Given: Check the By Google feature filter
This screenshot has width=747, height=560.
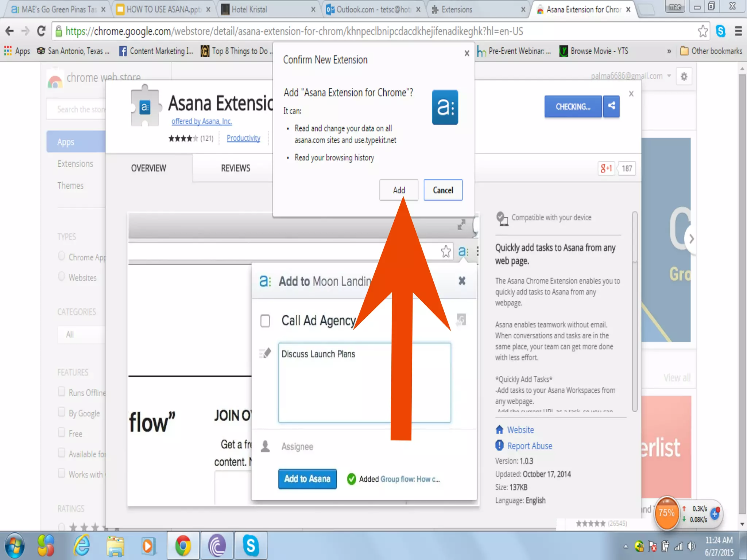Looking at the screenshot, I should click(62, 412).
